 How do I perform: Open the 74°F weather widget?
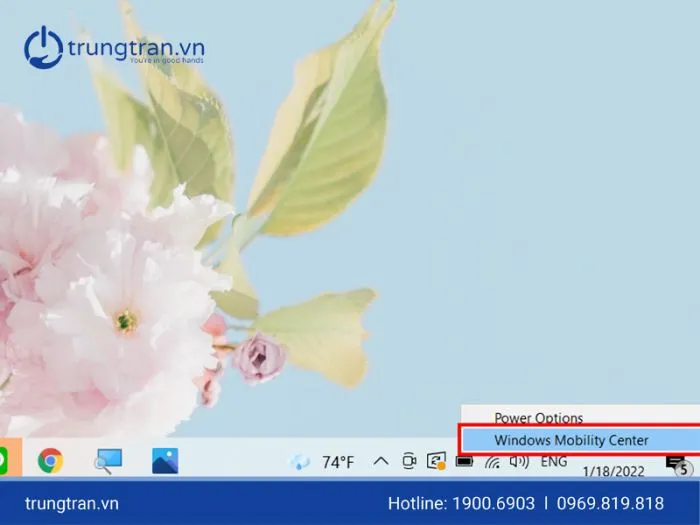click(323, 462)
